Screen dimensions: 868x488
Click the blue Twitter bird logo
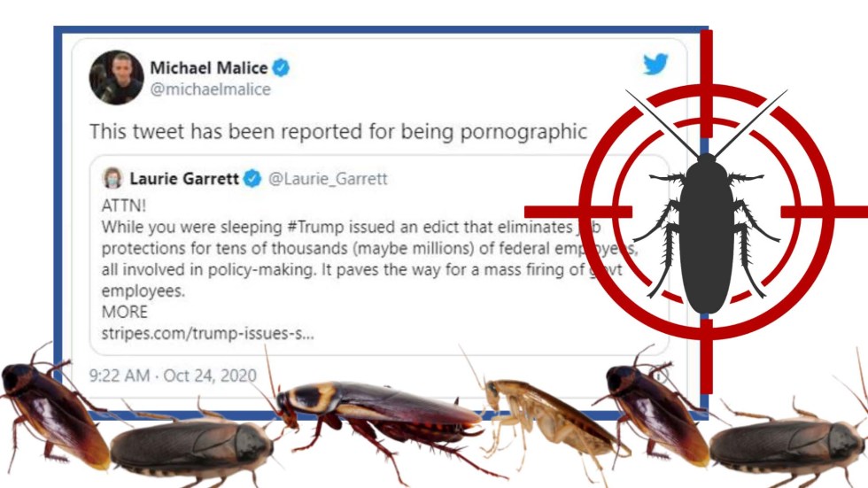(655, 64)
